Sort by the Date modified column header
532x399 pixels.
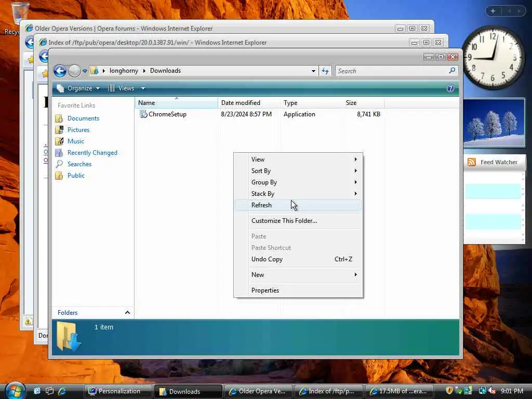pyautogui.click(x=249, y=103)
